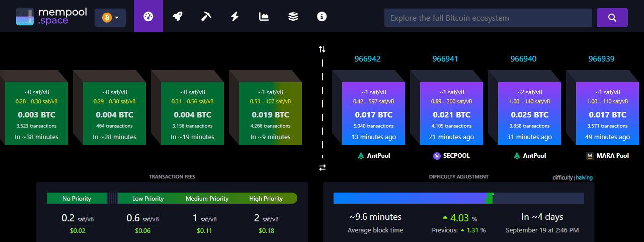Open the layers stack icon

point(293,16)
